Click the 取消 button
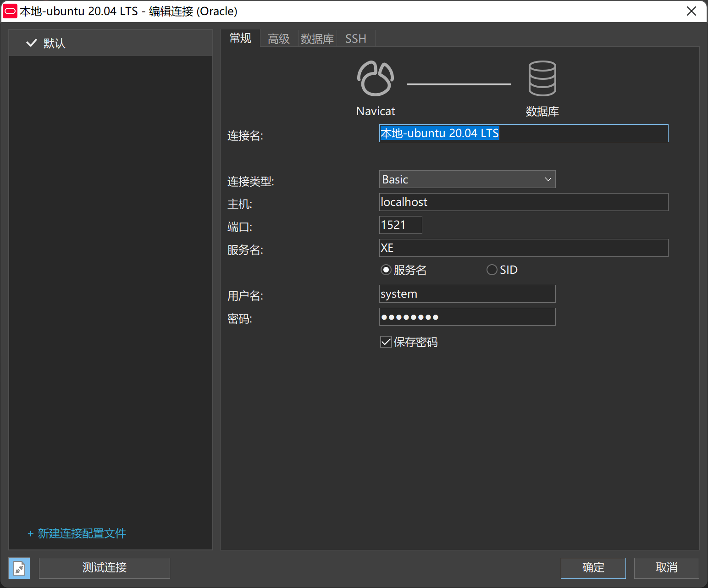The height and width of the screenshot is (588, 708). click(x=667, y=568)
